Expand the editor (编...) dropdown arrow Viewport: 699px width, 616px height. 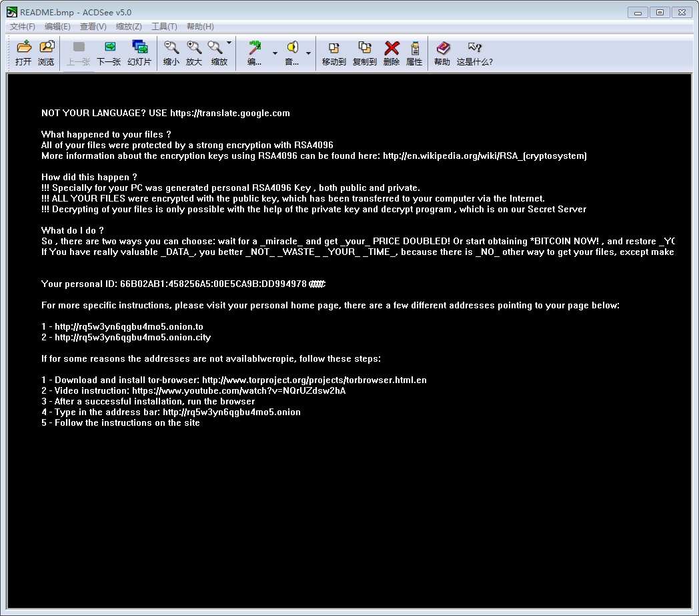coord(275,53)
